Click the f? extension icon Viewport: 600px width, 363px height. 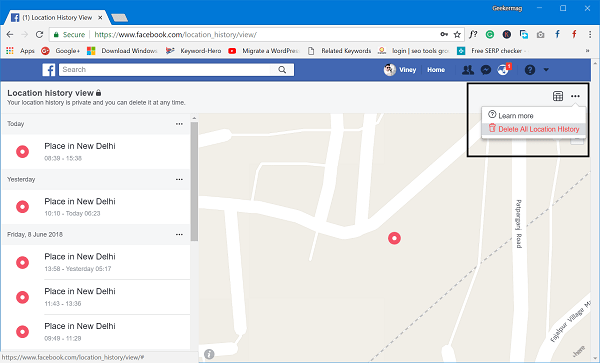tap(473, 34)
